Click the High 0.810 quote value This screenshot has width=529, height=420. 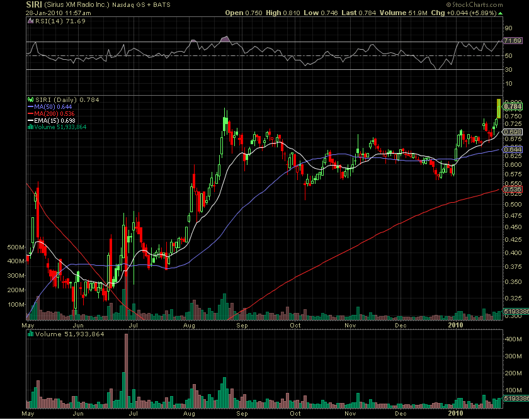coord(283,13)
